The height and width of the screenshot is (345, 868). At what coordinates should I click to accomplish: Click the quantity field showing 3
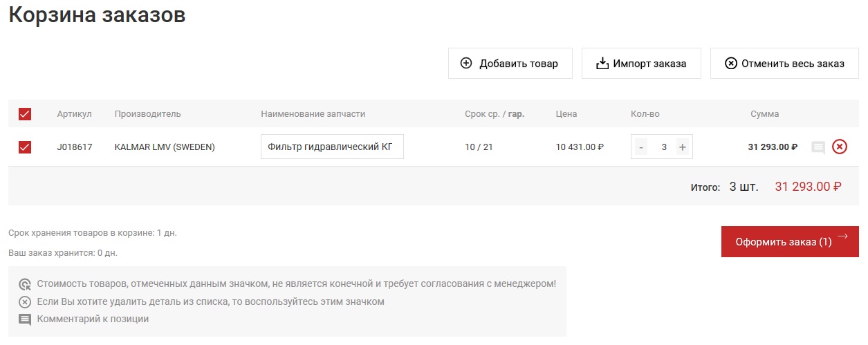coord(664,147)
